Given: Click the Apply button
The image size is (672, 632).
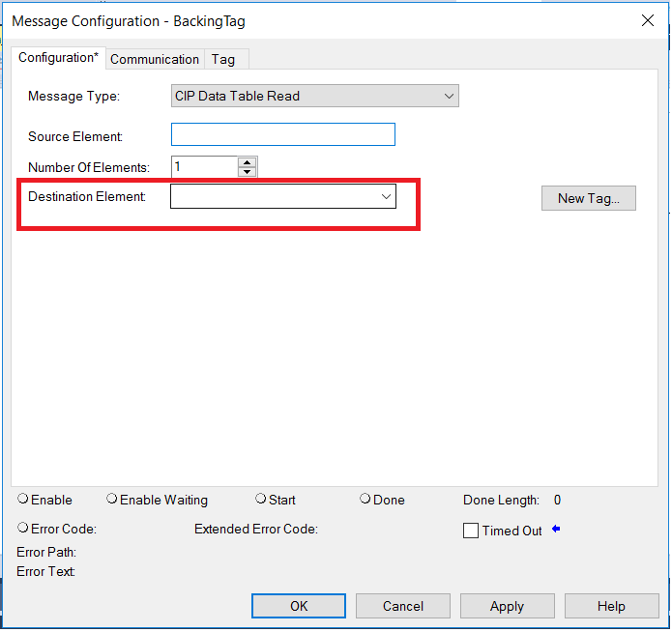Looking at the screenshot, I should point(508,606).
